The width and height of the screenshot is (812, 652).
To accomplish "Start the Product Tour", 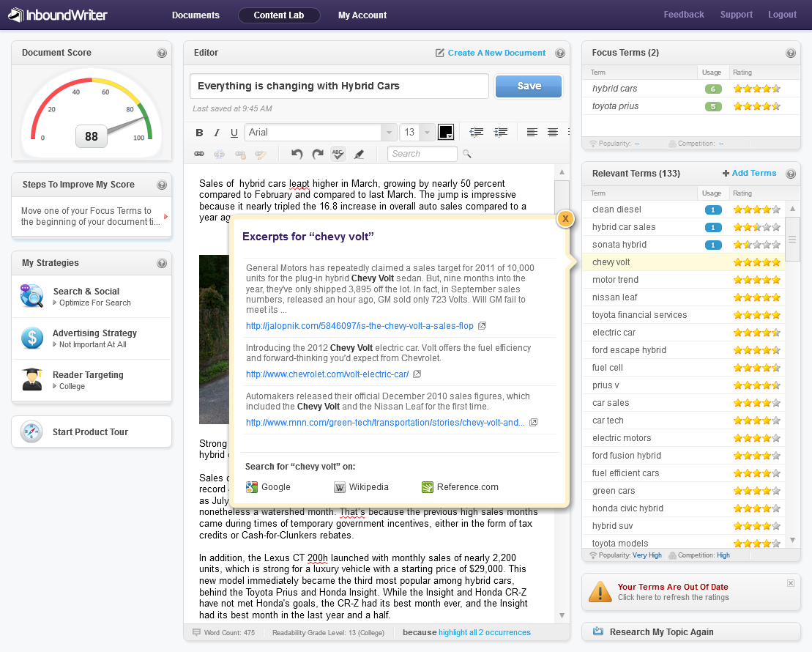I will tap(92, 431).
